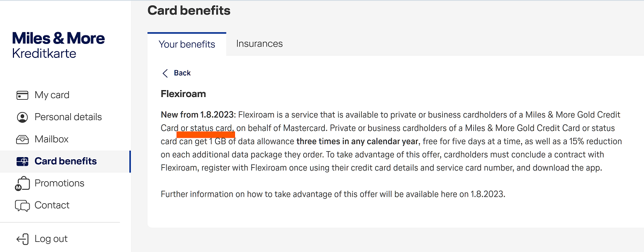Image resolution: width=644 pixels, height=252 pixels.
Task: Open the Contact menu label
Action: coord(52,205)
